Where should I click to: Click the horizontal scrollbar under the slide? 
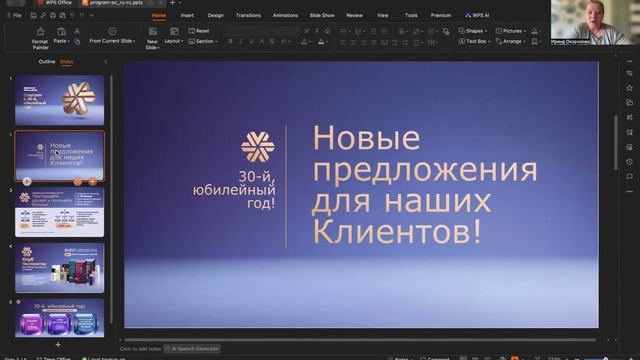tap(359, 340)
